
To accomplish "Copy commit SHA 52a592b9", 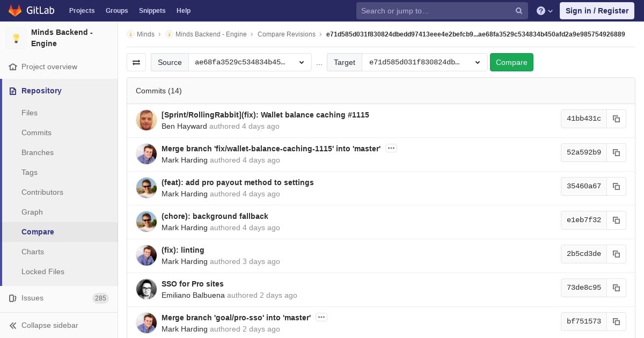I will [617, 152].
